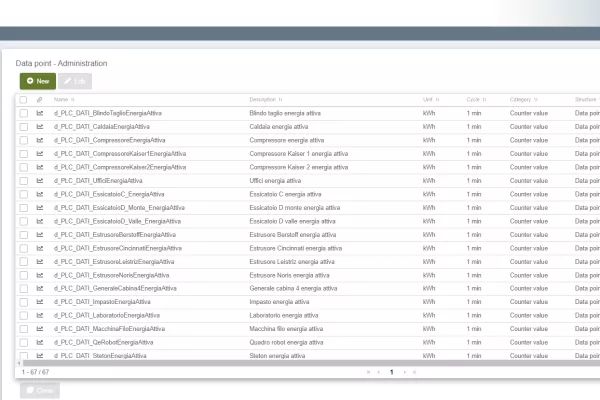Select name d_PLC_DATI_ImpastoEnergiaAttiva
Screen dimensions: 600x400
[102, 302]
